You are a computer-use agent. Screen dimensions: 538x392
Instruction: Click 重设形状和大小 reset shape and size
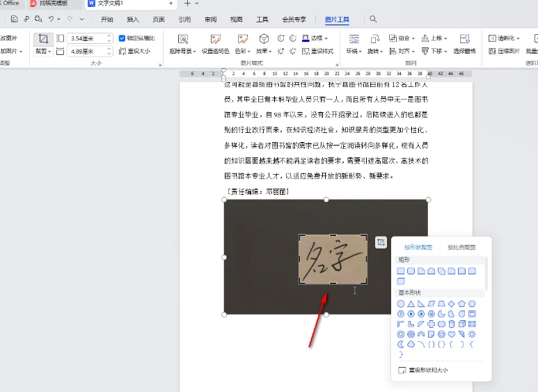pyautogui.click(x=423, y=370)
